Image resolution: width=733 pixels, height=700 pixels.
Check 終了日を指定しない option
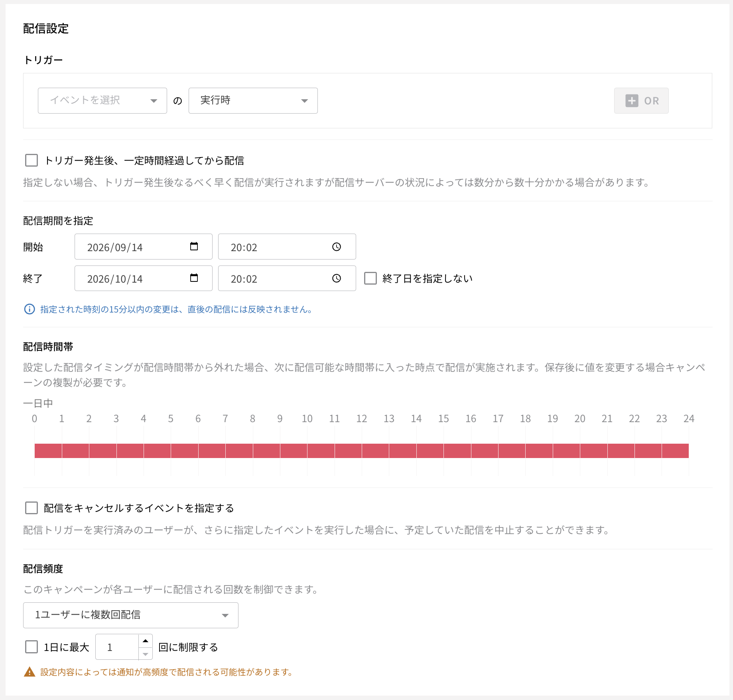click(370, 278)
